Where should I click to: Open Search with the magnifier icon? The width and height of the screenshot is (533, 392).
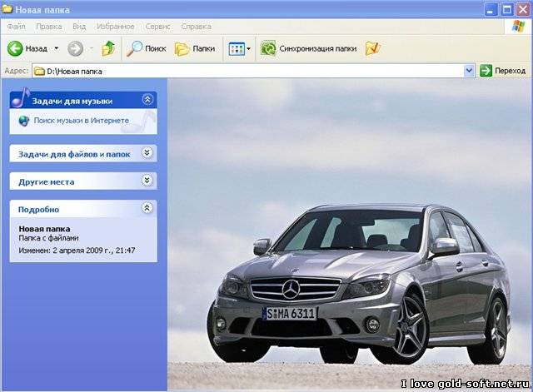coord(134,48)
